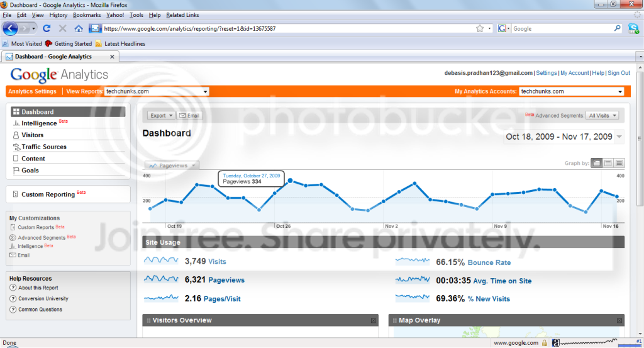Open the Content report
Screen dimensions: 644x348
tap(33, 159)
